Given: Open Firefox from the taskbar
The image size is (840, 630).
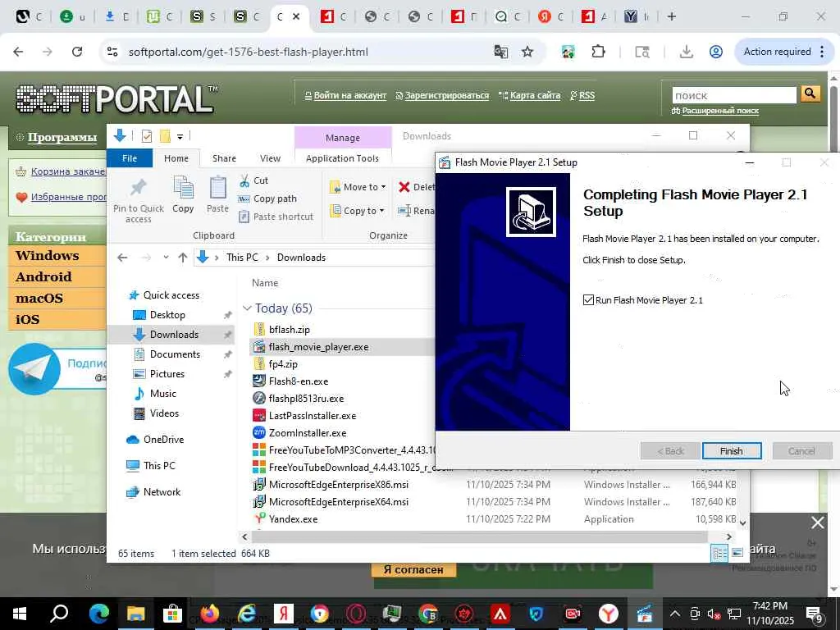Looking at the screenshot, I should click(x=210, y=614).
